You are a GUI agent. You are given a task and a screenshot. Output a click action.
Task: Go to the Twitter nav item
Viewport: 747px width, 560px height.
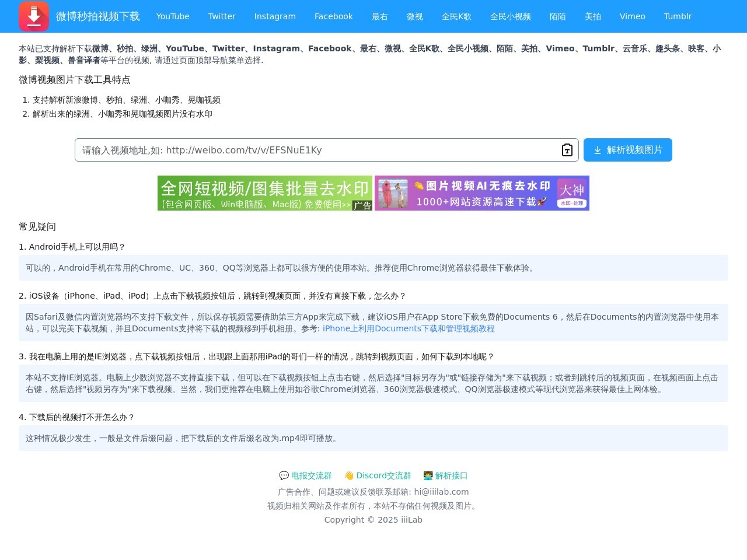click(x=222, y=16)
